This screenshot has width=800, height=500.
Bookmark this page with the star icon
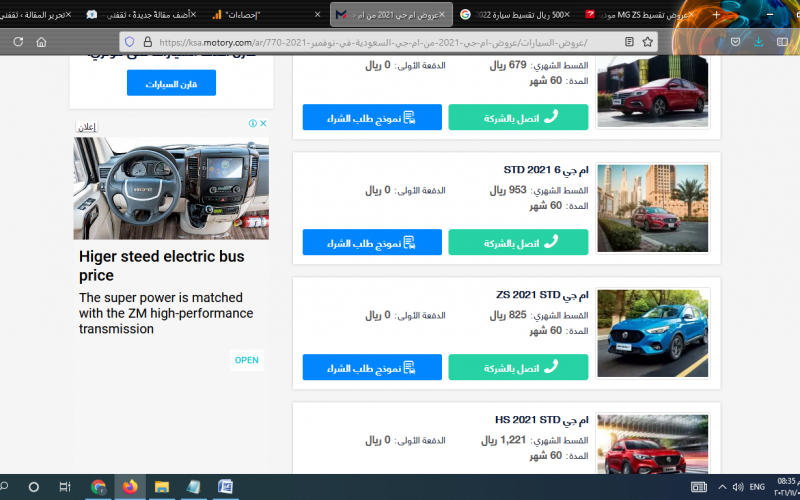[647, 42]
